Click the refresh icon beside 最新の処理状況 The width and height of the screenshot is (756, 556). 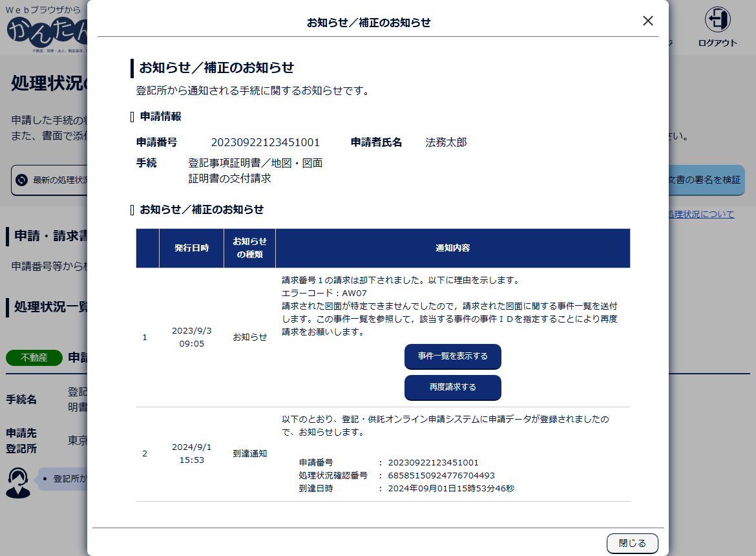[21, 180]
